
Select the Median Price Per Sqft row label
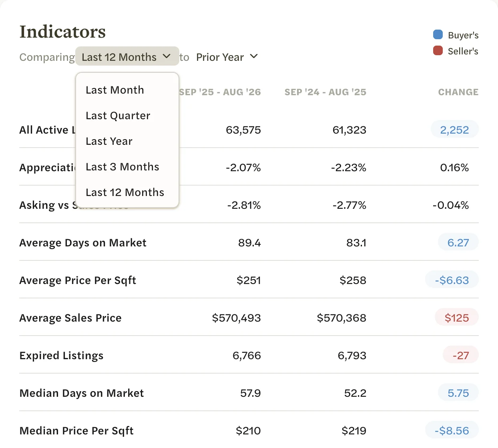(76, 431)
